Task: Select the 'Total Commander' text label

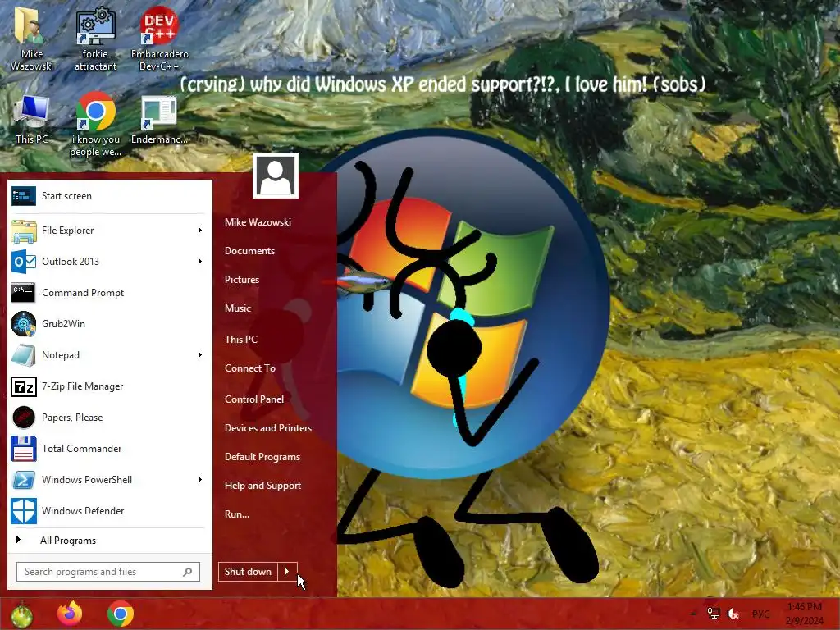Action: (x=82, y=449)
